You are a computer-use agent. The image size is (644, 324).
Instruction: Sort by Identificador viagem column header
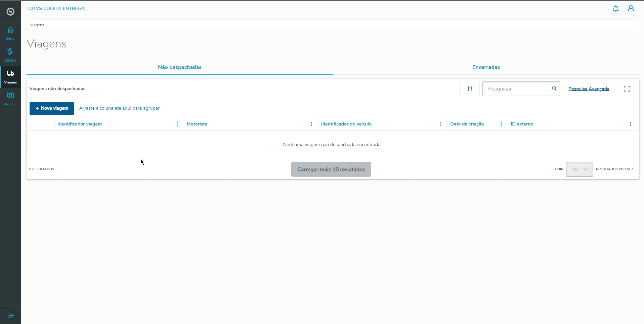coord(80,124)
